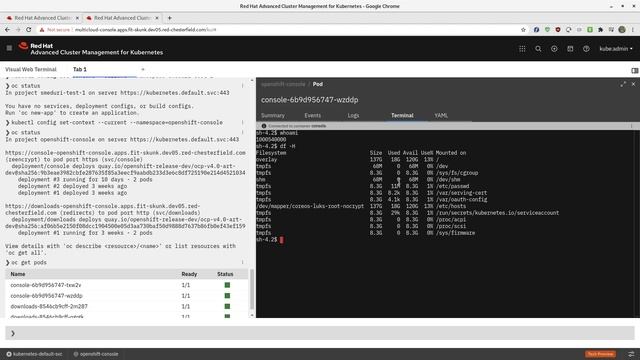Open the container connection kebab menu
Viewport: 640px width, 360px height.
point(631,126)
